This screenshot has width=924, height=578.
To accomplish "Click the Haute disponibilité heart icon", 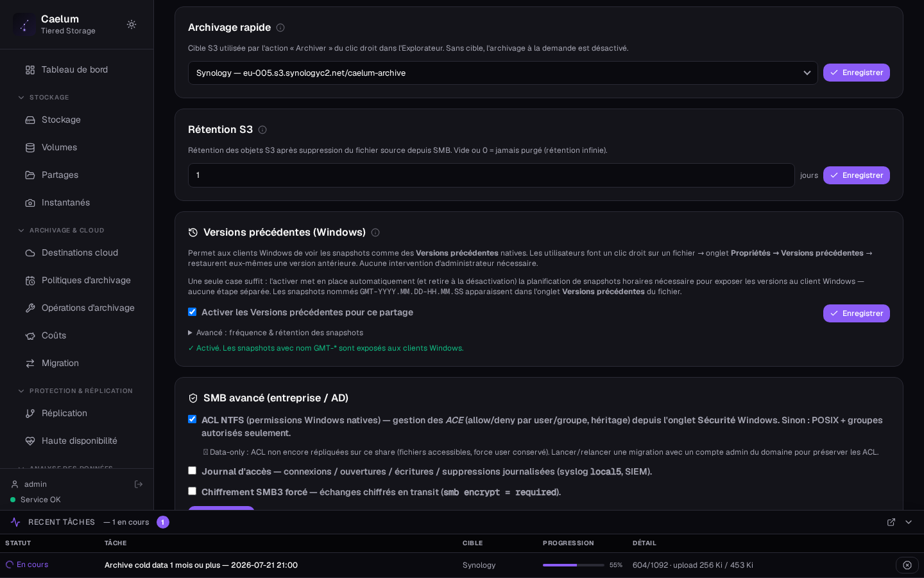I will 30,441.
